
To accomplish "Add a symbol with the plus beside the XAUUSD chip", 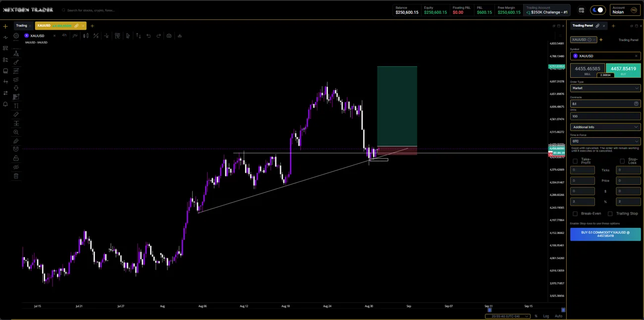I will pyautogui.click(x=601, y=40).
